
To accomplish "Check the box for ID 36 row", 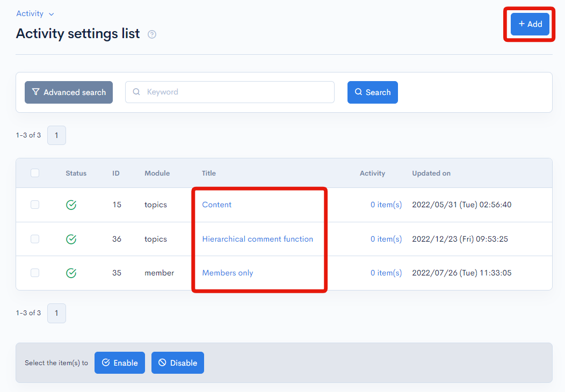I will [x=35, y=239].
